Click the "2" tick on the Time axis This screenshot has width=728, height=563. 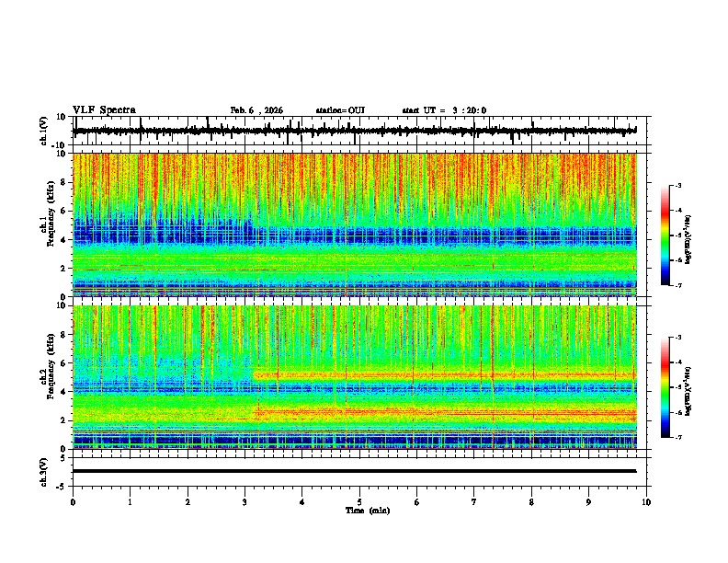point(188,502)
